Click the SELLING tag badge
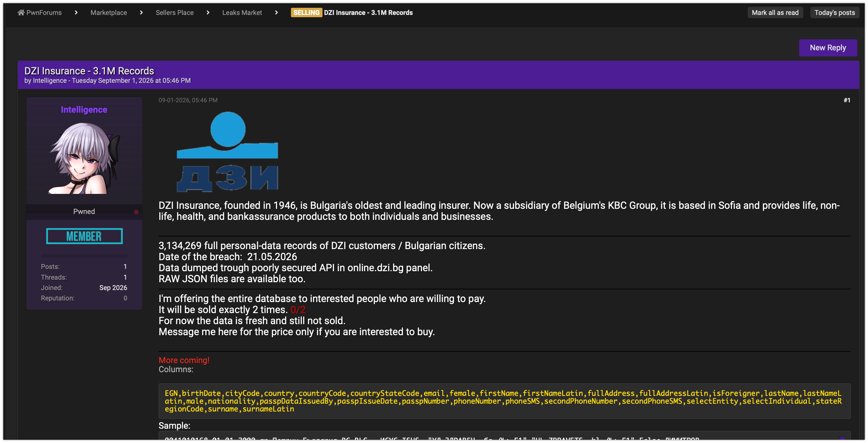 (x=306, y=12)
